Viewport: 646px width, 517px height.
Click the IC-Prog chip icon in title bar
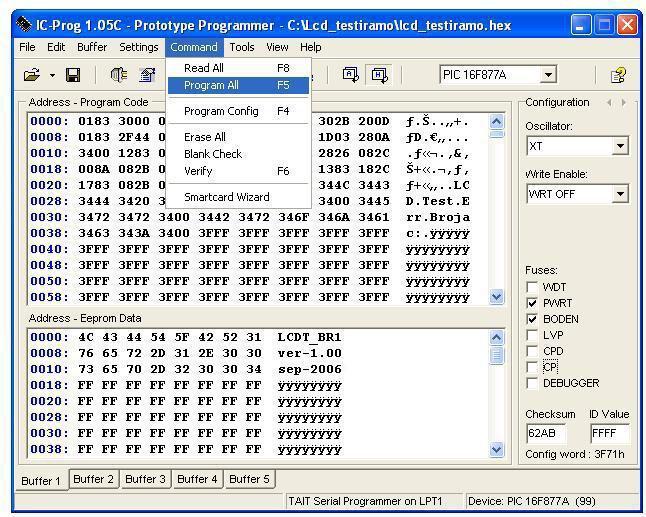[23, 25]
